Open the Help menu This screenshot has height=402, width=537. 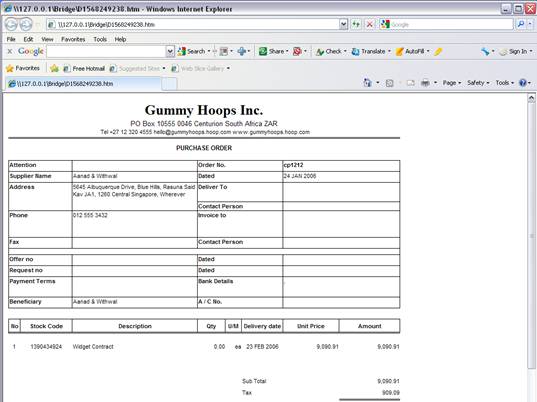tap(120, 39)
